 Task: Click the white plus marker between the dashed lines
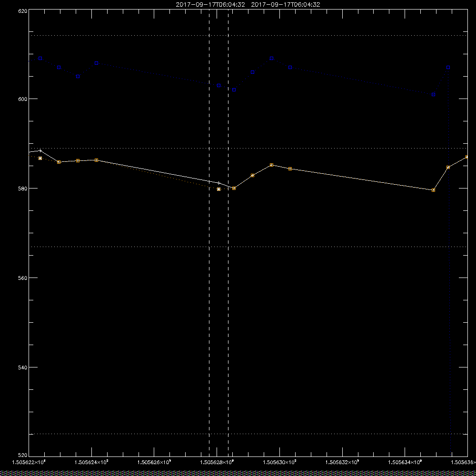[x=218, y=183]
